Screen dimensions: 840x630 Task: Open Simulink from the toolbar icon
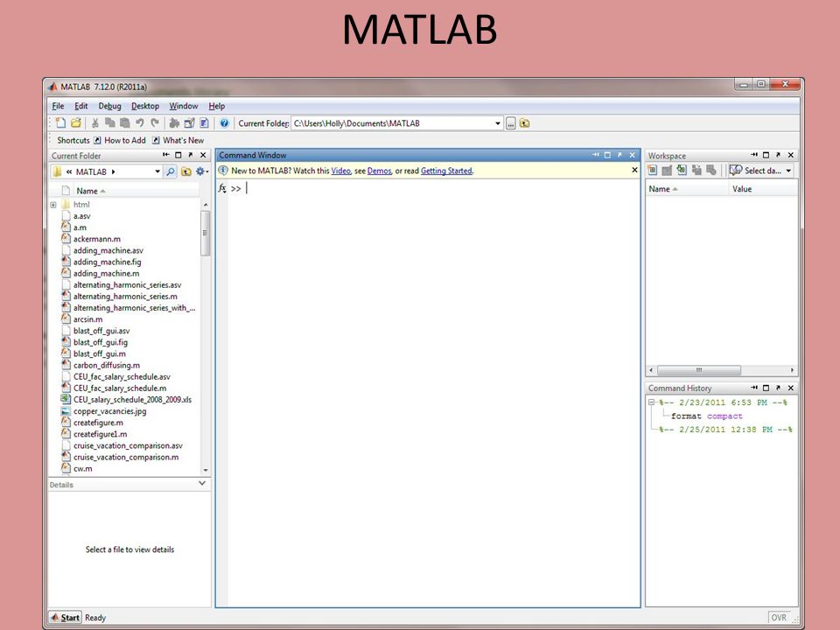(x=174, y=123)
